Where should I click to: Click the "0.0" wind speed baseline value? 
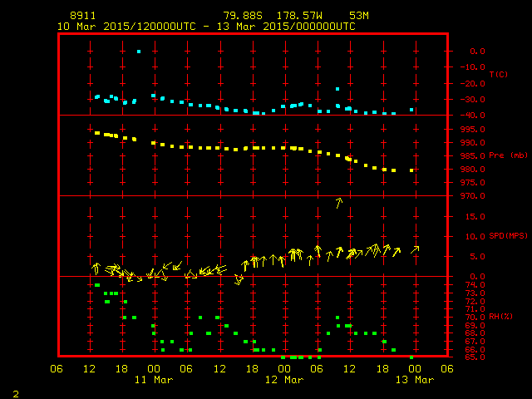tap(477, 277)
